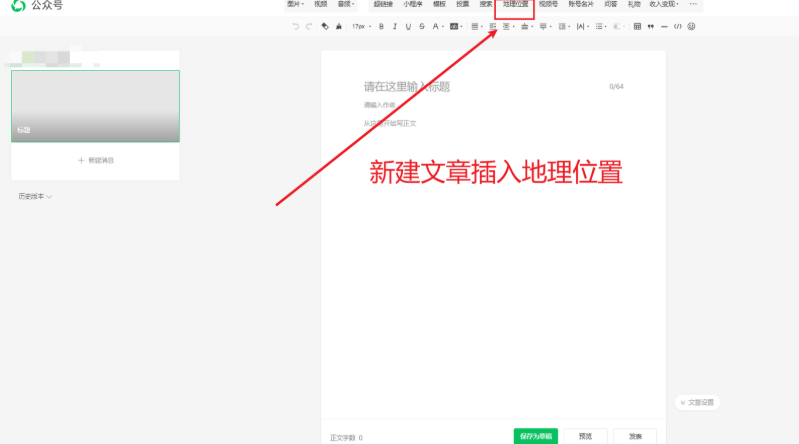Insert a 超链接
This screenshot has height=444, width=799.
[x=383, y=4]
